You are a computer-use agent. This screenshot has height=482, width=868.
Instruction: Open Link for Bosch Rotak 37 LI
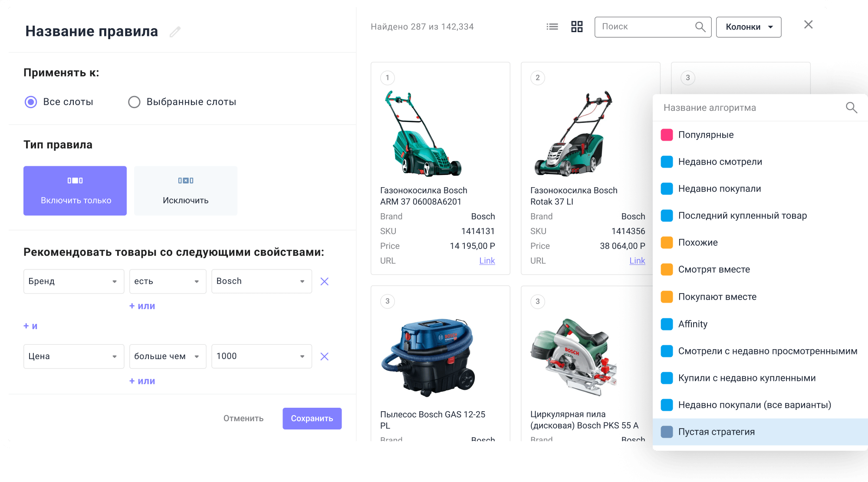click(x=637, y=261)
